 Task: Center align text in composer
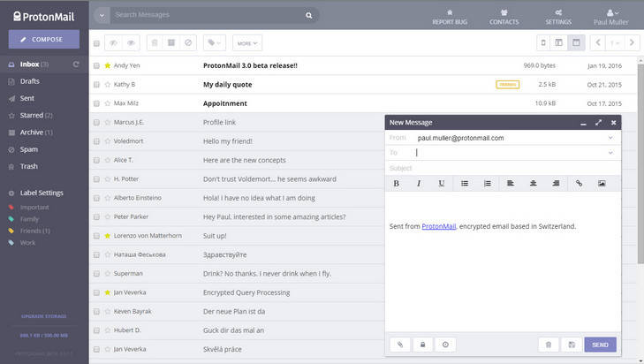[533, 183]
